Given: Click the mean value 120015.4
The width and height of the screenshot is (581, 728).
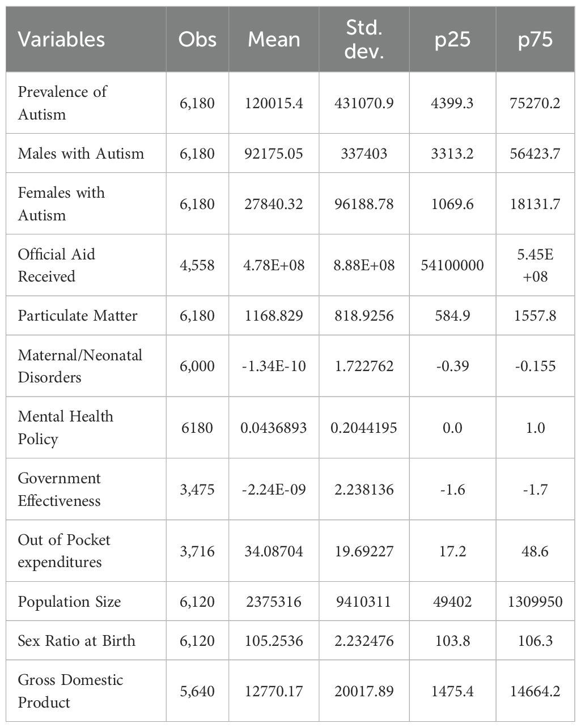Looking at the screenshot, I should pyautogui.click(x=274, y=103).
